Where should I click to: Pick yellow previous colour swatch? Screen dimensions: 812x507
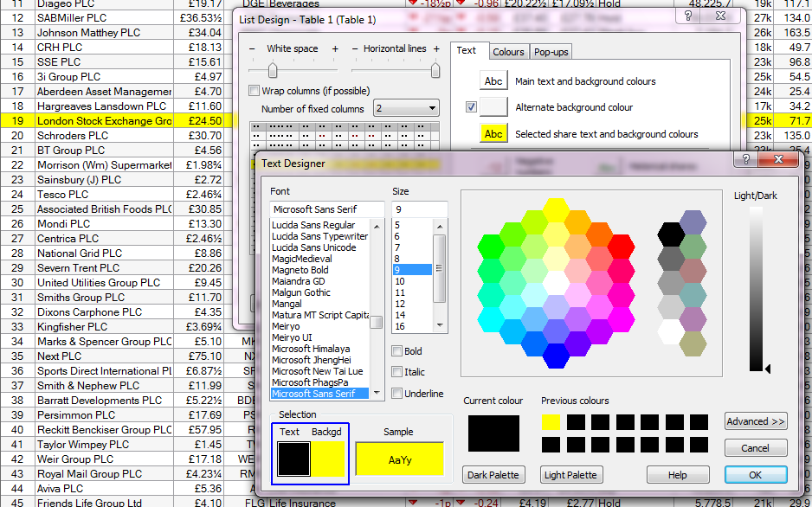(x=551, y=422)
